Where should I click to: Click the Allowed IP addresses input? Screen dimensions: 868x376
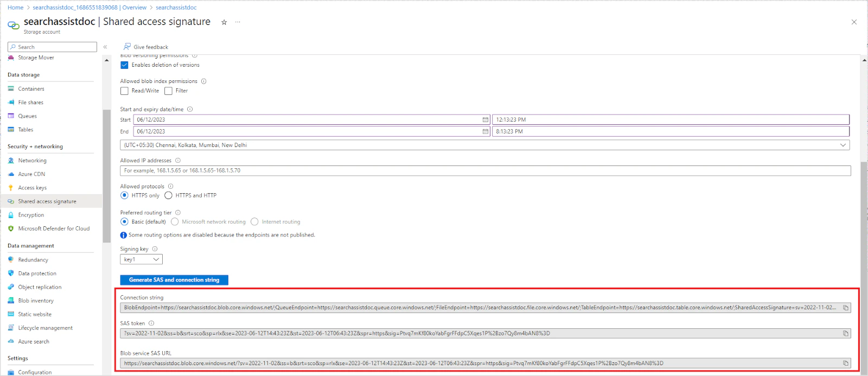pos(486,170)
